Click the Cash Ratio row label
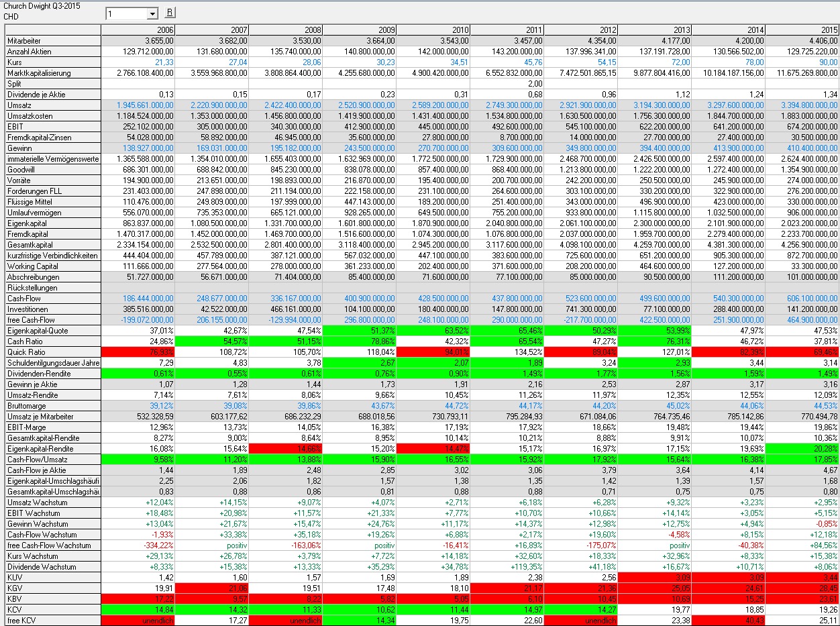The image size is (840, 626). tap(53, 342)
